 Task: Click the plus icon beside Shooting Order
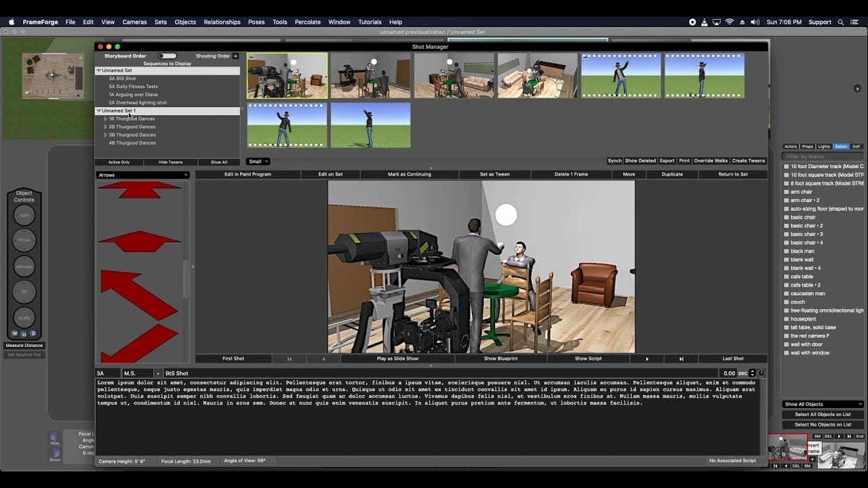235,56
